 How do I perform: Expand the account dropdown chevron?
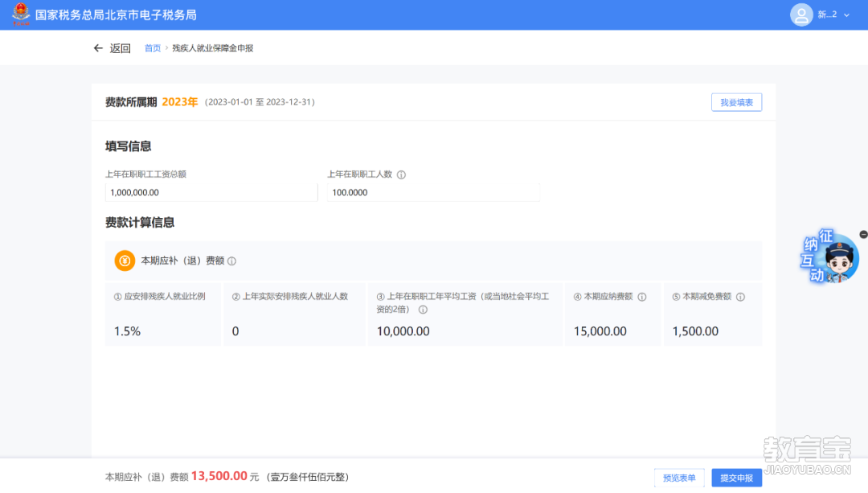click(x=846, y=15)
